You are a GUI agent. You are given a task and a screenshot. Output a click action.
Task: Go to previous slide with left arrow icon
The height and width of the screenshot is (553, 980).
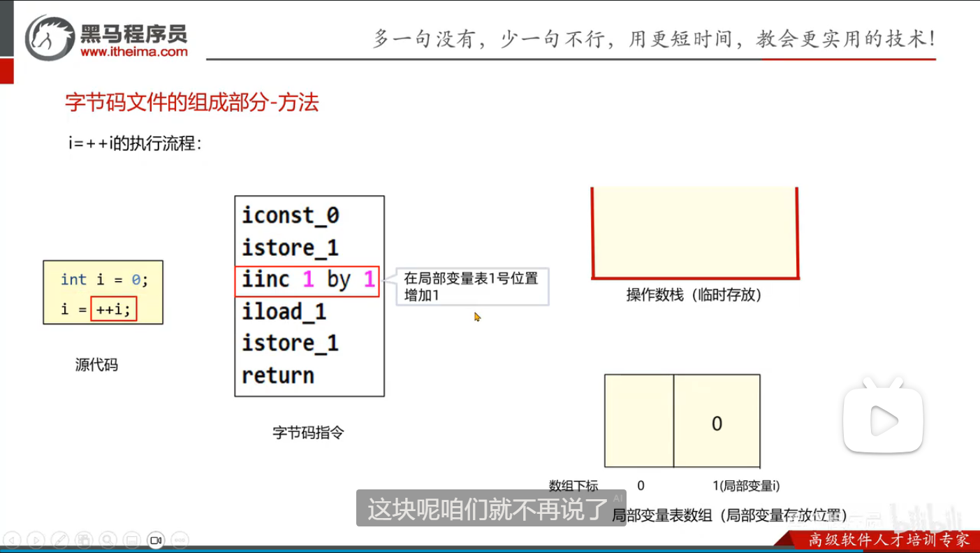point(13,540)
